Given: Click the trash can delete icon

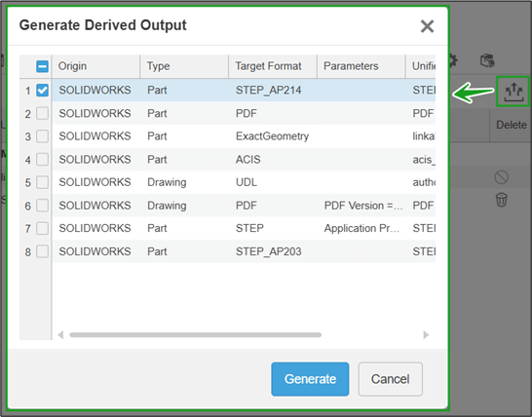Looking at the screenshot, I should (x=502, y=200).
